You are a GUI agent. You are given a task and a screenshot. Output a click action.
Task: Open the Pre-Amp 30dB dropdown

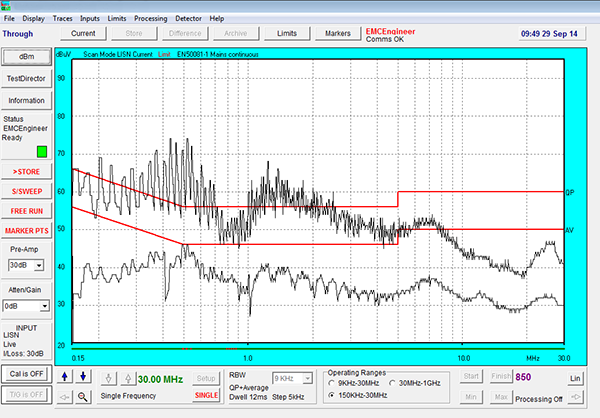click(x=40, y=265)
